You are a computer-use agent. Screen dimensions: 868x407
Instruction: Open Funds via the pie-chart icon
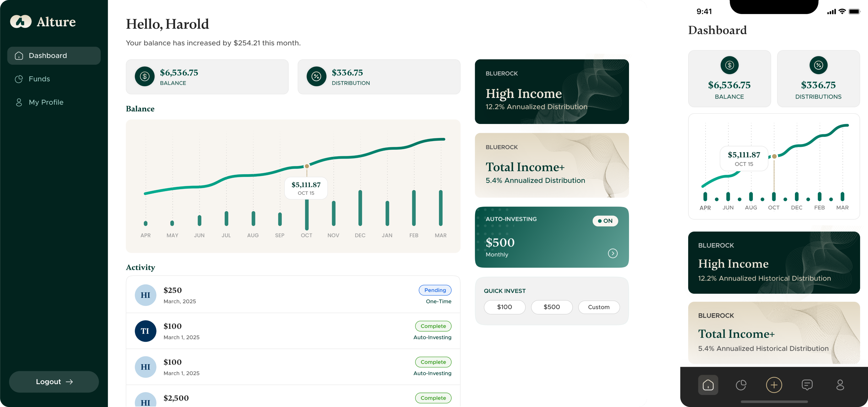coord(19,79)
